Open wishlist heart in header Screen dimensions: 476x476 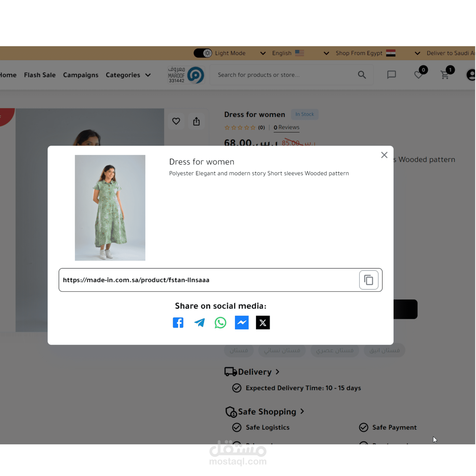pos(418,75)
